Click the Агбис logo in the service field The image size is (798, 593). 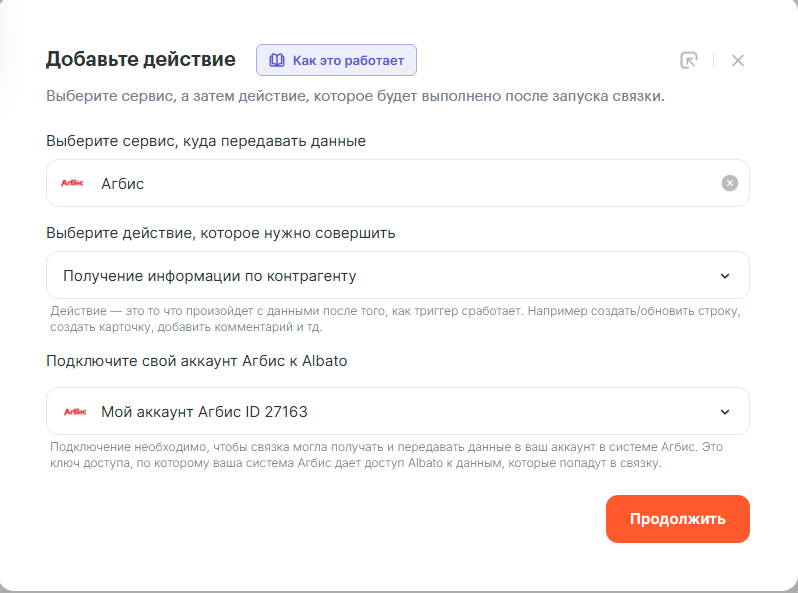pyautogui.click(x=73, y=183)
